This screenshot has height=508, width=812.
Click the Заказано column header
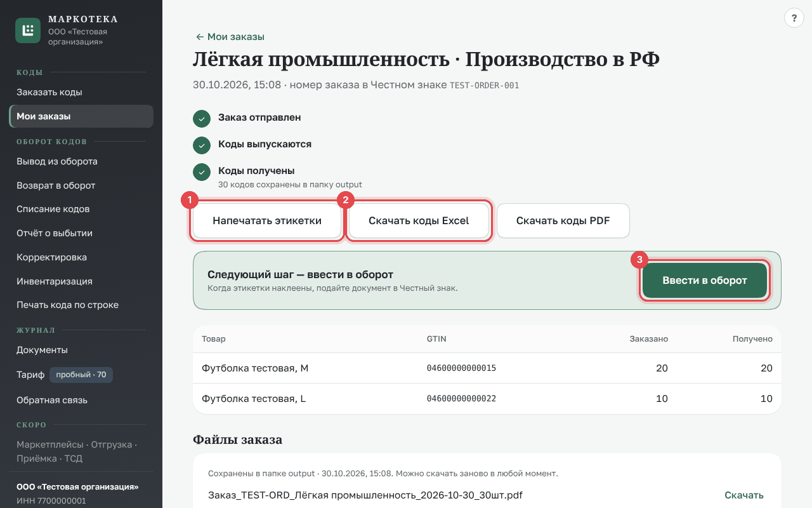649,339
